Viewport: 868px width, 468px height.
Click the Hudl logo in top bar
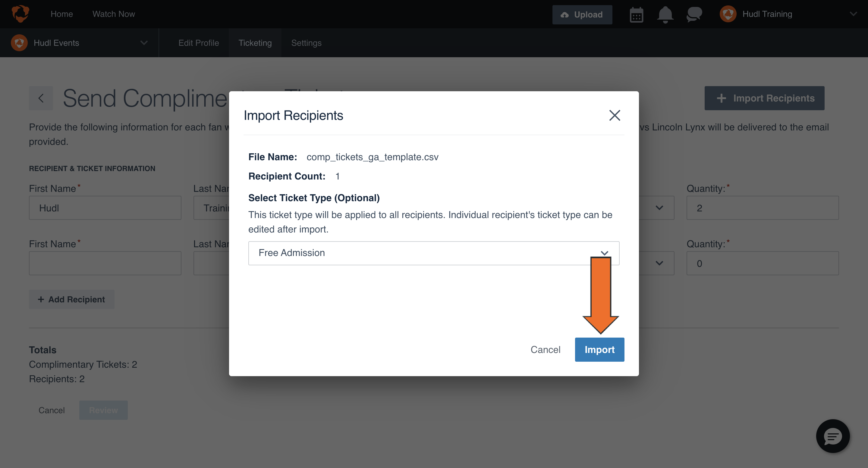20,14
